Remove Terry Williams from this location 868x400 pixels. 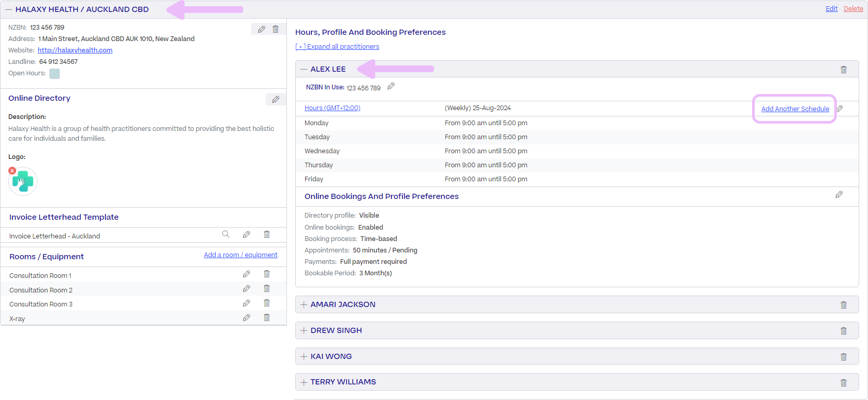[844, 383]
